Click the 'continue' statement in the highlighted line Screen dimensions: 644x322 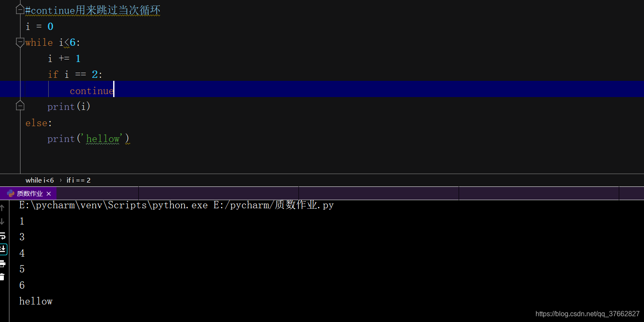91,91
